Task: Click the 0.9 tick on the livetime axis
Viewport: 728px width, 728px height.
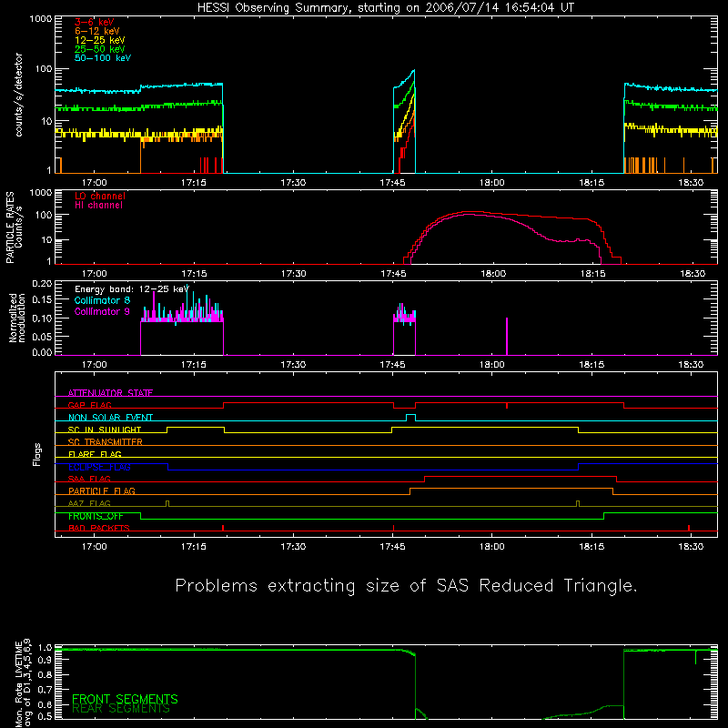Action: pos(45,661)
